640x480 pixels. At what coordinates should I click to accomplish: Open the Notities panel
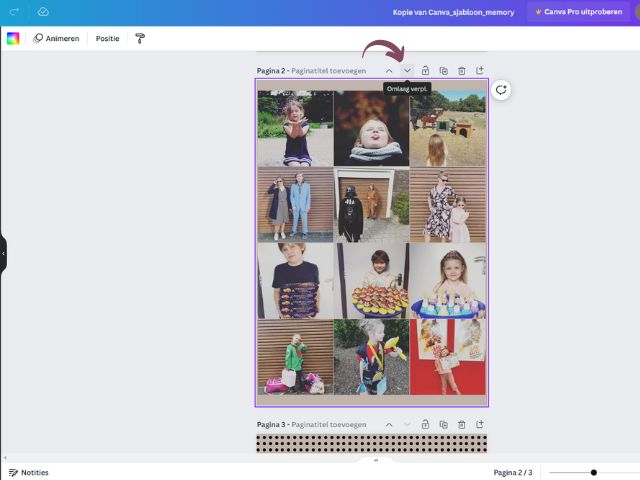(29, 472)
